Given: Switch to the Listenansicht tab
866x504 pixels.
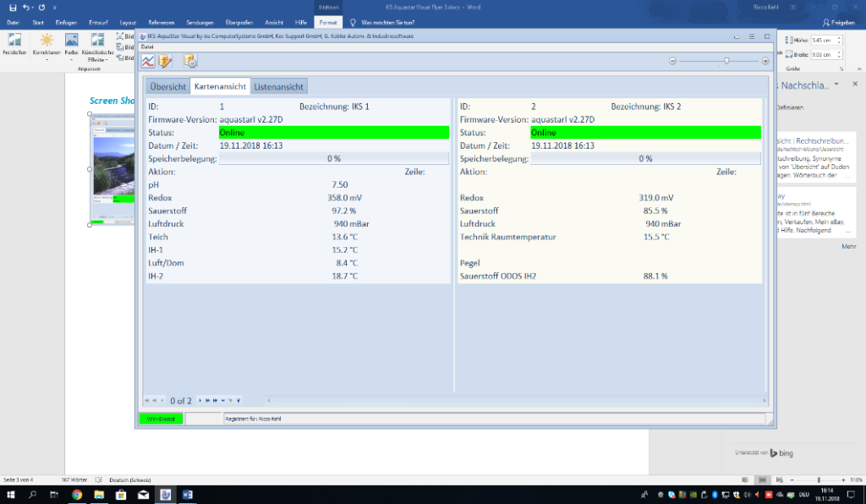Looking at the screenshot, I should [x=279, y=86].
